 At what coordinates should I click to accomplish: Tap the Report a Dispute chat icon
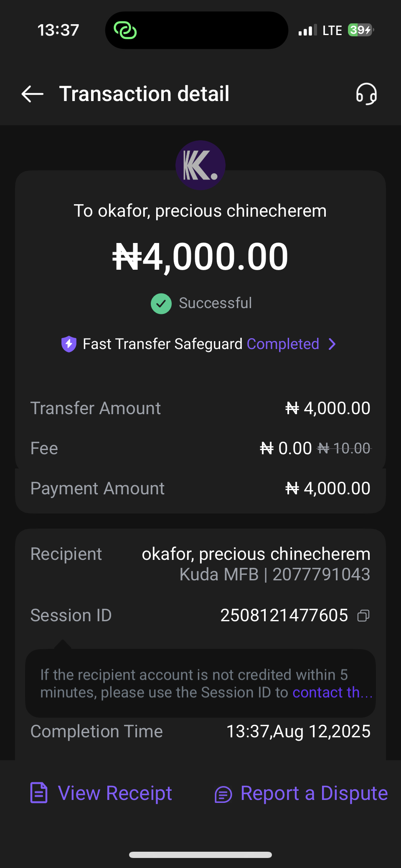pos(223,794)
